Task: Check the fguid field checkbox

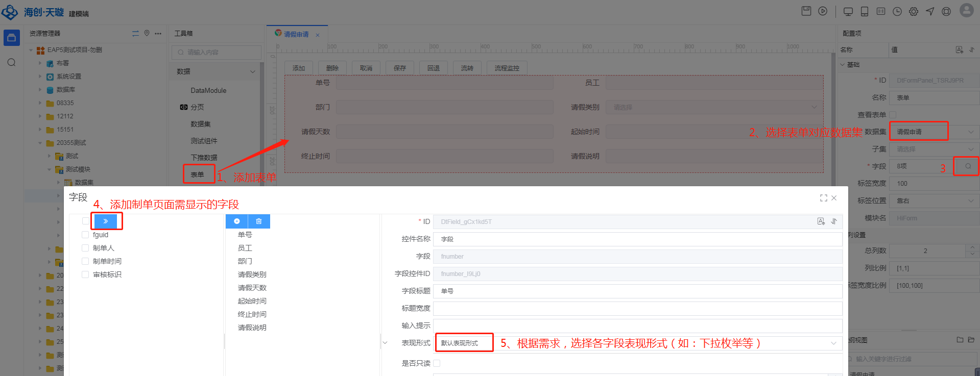Action: pyautogui.click(x=85, y=235)
